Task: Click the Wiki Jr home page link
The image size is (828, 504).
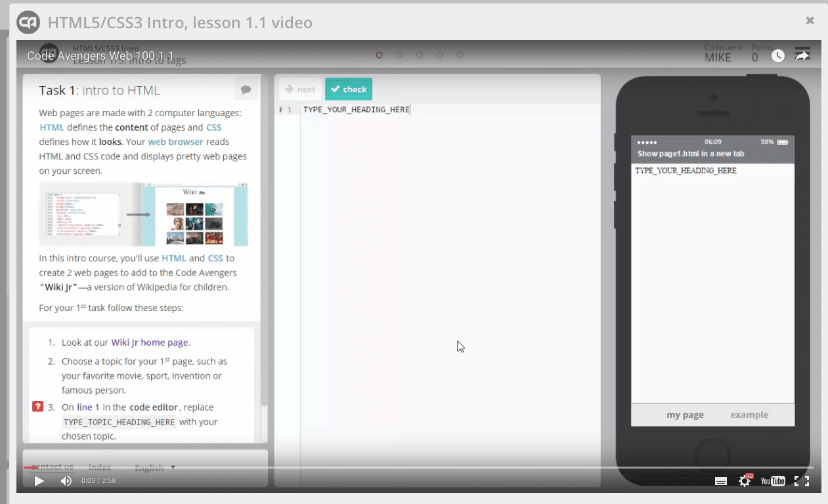Action: click(150, 342)
